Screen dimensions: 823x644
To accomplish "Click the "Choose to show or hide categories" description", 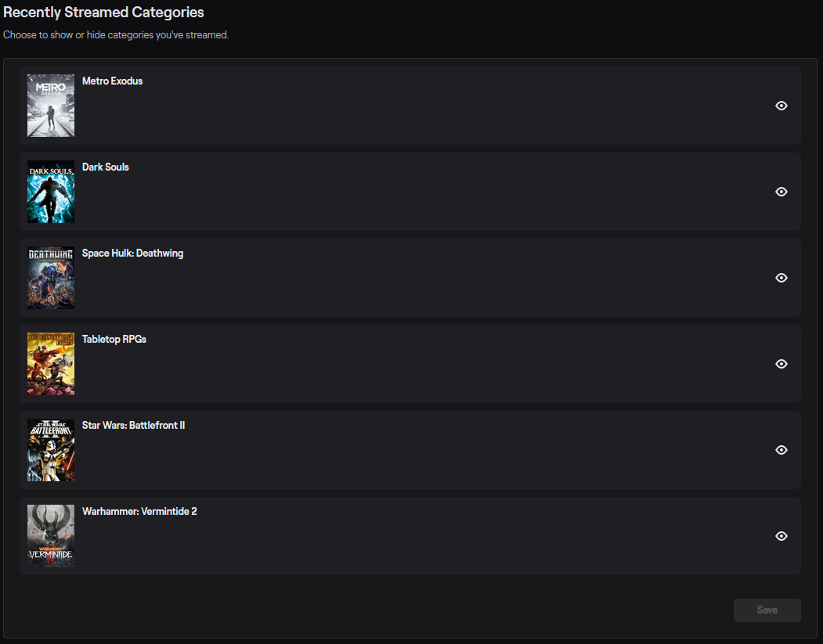I will [x=116, y=34].
